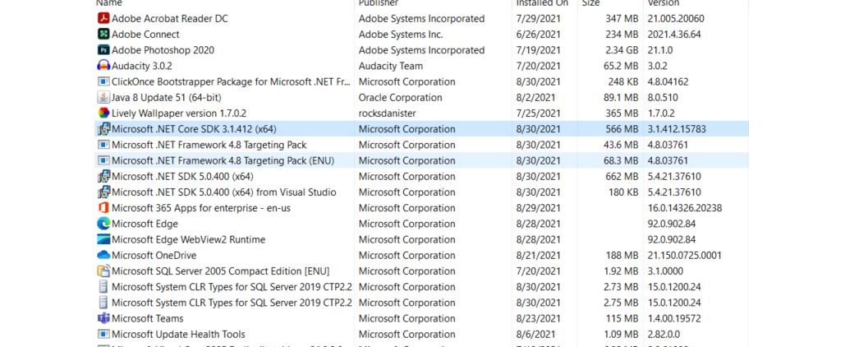The width and height of the screenshot is (868, 347).
Task: Click version 21.005.20060
Action: [x=676, y=18]
